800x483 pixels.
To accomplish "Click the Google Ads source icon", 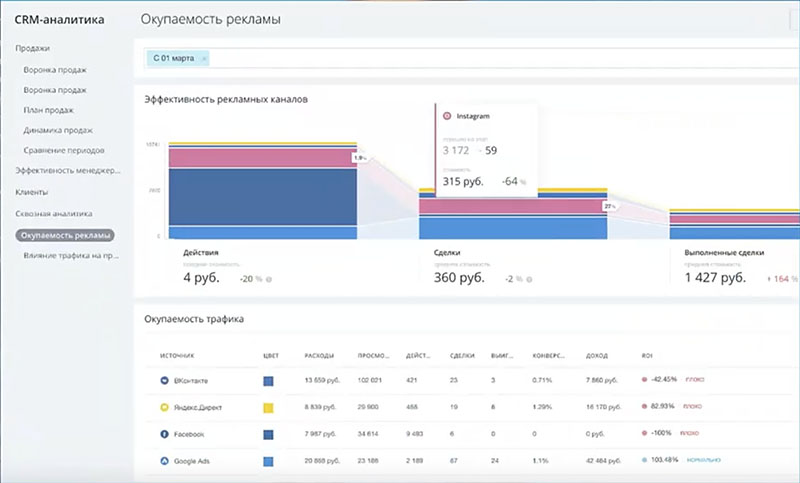I will pyautogui.click(x=164, y=461).
